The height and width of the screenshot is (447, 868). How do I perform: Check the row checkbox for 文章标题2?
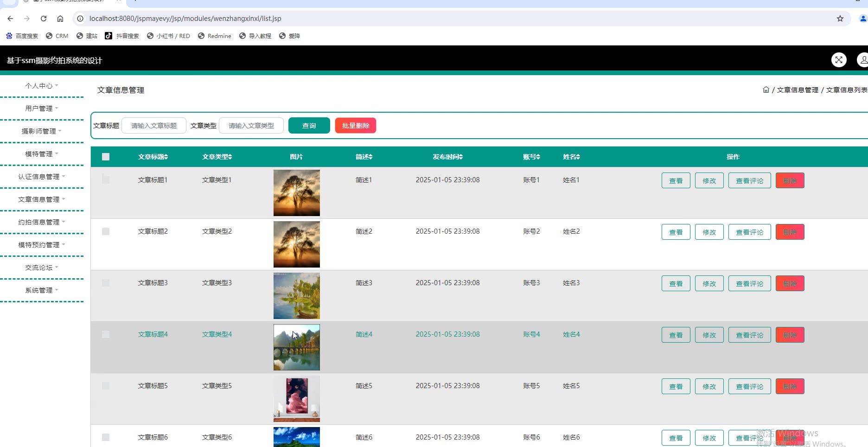[106, 231]
